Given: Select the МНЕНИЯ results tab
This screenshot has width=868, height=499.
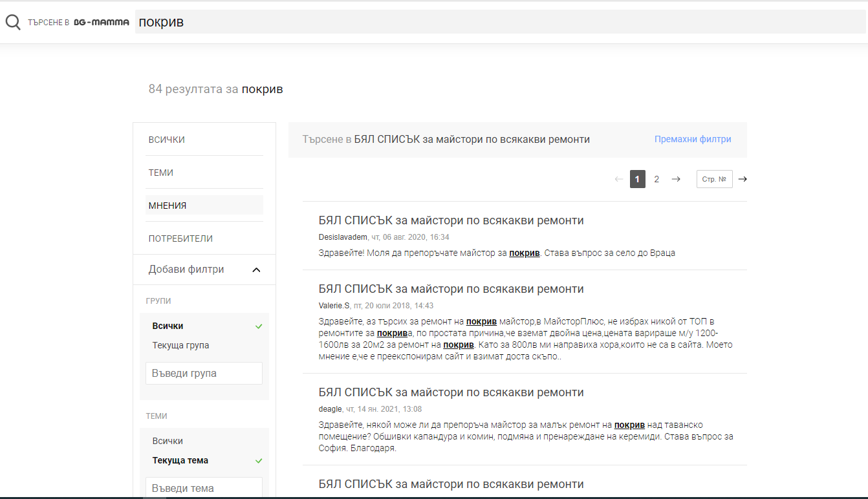Looking at the screenshot, I should point(204,205).
